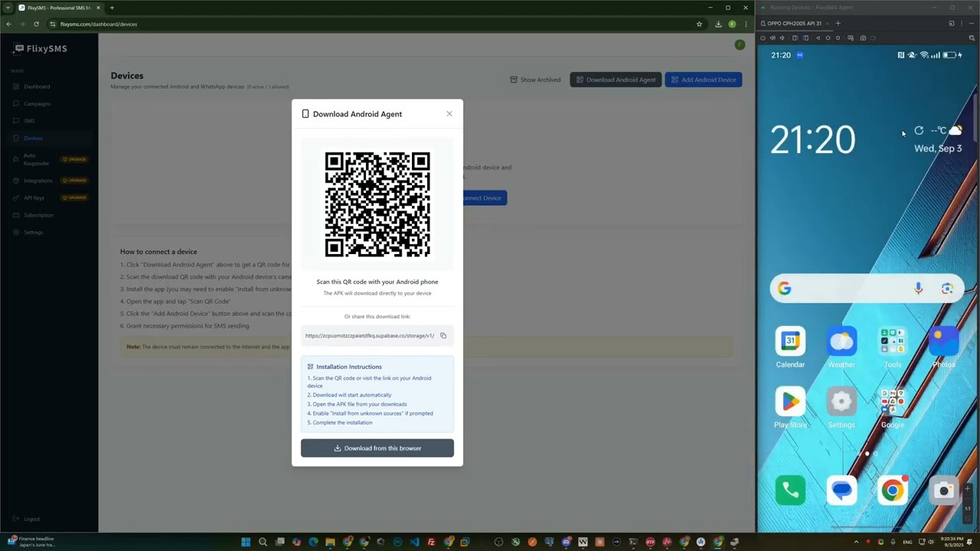Tap microphone in Google search widget
The height and width of the screenshot is (551, 980).
[x=919, y=289]
